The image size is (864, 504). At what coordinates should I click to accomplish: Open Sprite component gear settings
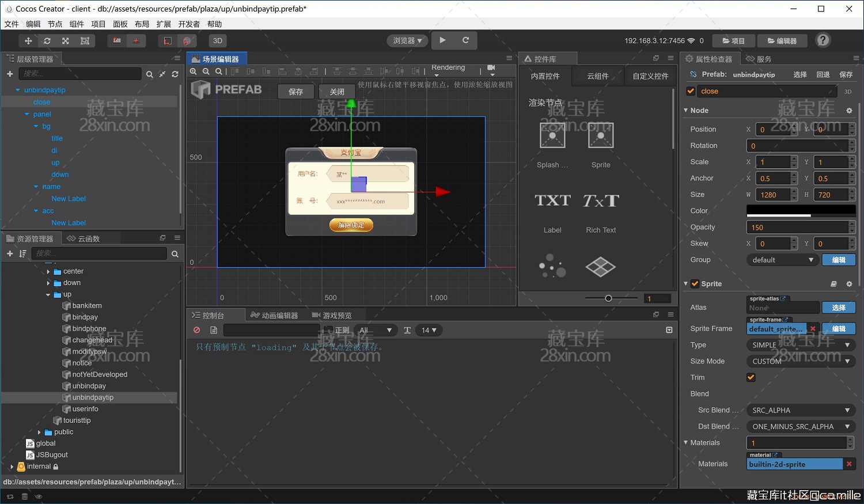point(849,284)
